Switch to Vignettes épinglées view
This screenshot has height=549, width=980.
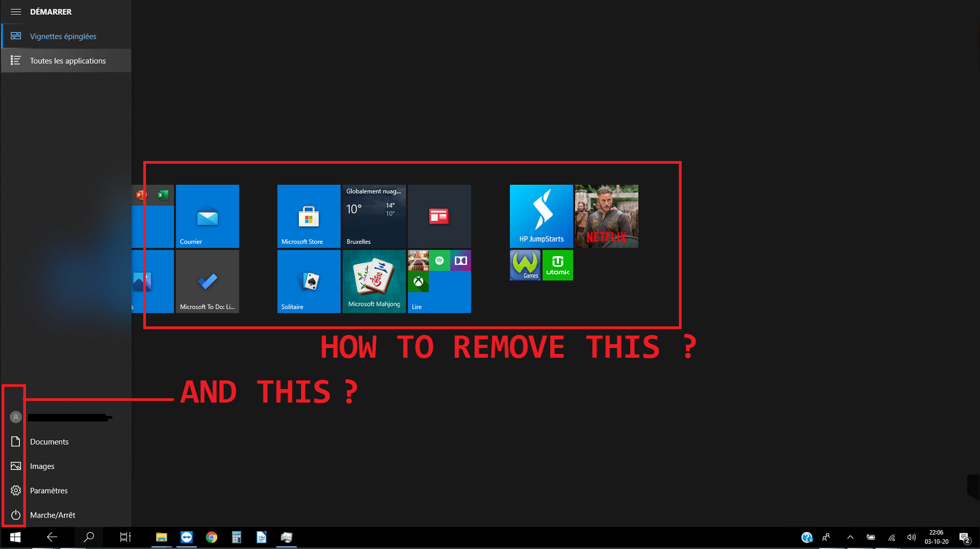66,36
